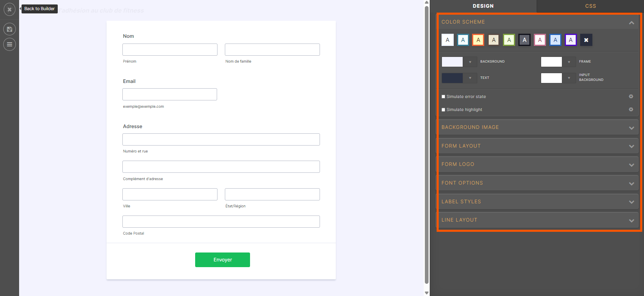The width and height of the screenshot is (644, 296).
Task: Open the hamburger menu icon in left sidebar
Action: (9, 44)
